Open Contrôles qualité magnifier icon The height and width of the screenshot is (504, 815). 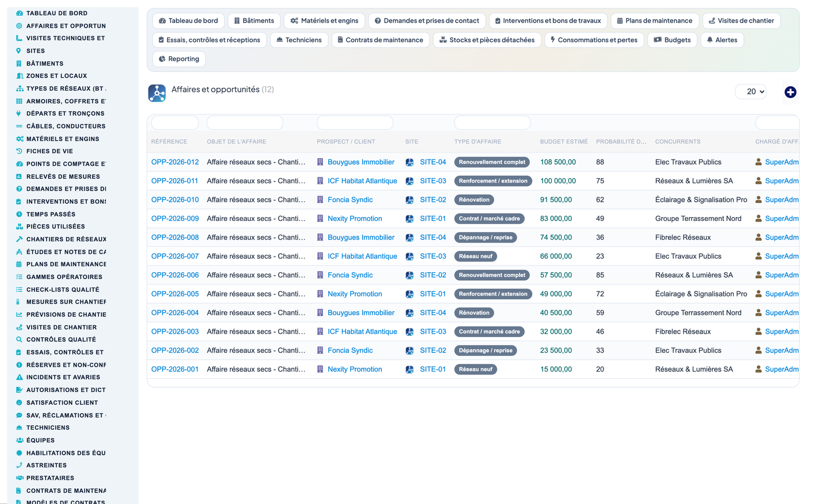19,339
